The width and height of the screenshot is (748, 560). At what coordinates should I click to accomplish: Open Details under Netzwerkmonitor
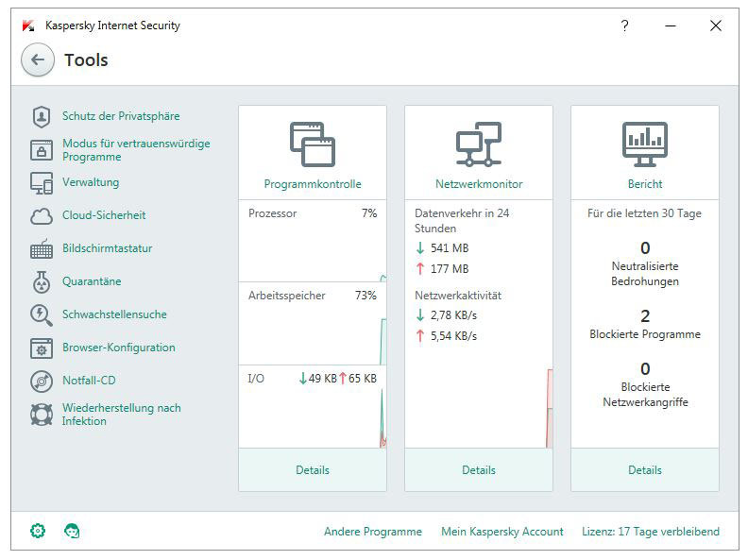point(479,470)
